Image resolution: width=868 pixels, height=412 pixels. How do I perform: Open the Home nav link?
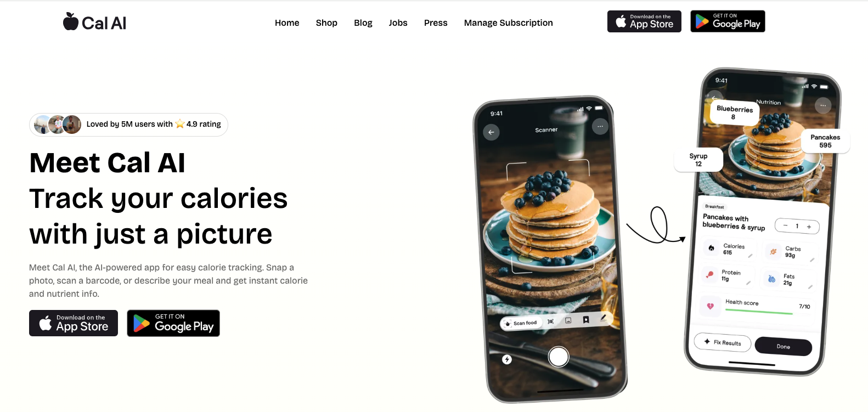coord(287,22)
